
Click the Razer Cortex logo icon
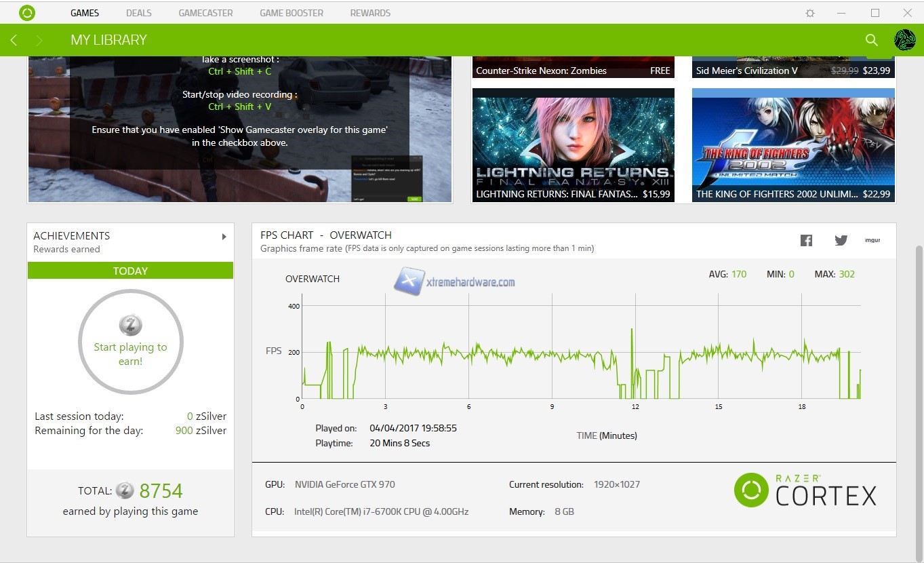(27, 12)
